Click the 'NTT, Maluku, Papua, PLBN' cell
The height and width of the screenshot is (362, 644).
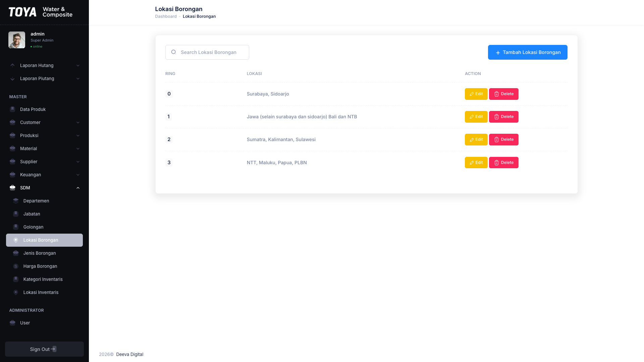pos(277,163)
